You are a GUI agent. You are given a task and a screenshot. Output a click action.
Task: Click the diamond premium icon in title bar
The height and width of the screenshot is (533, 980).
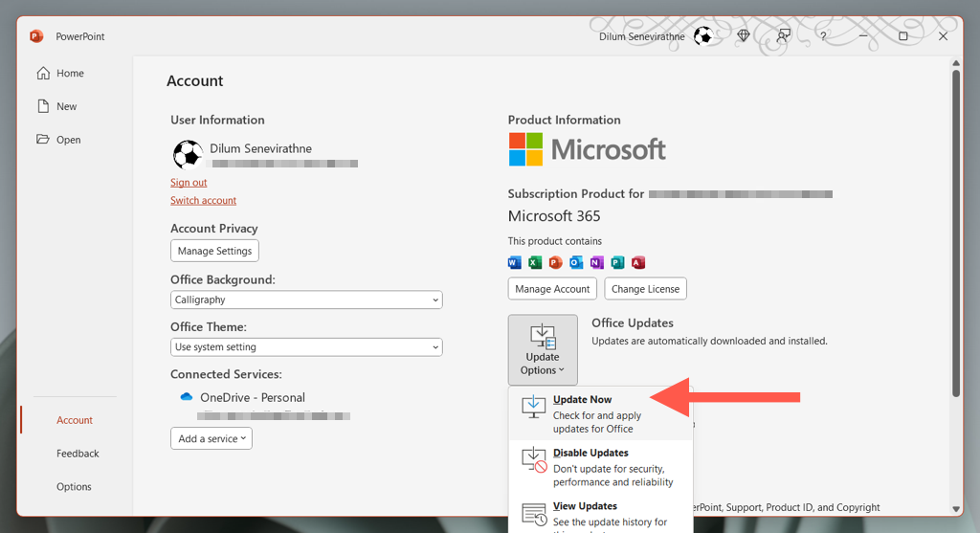coord(743,36)
